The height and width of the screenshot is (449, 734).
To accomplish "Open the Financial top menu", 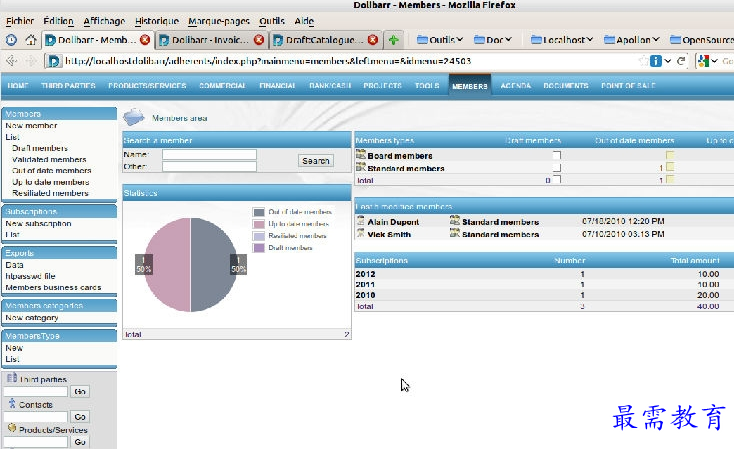I will point(278,86).
